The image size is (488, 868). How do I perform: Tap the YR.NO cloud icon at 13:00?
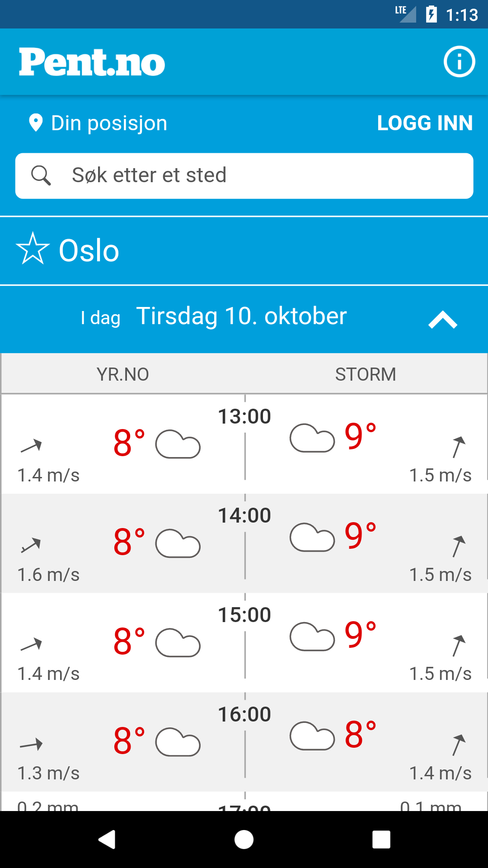[x=178, y=444]
